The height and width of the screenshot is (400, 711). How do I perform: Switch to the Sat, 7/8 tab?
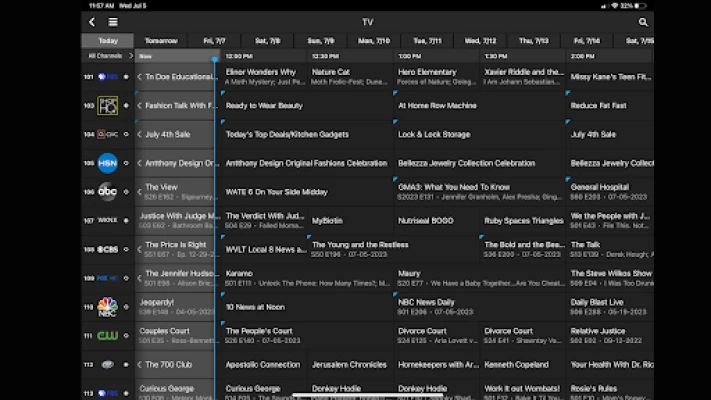[268, 41]
